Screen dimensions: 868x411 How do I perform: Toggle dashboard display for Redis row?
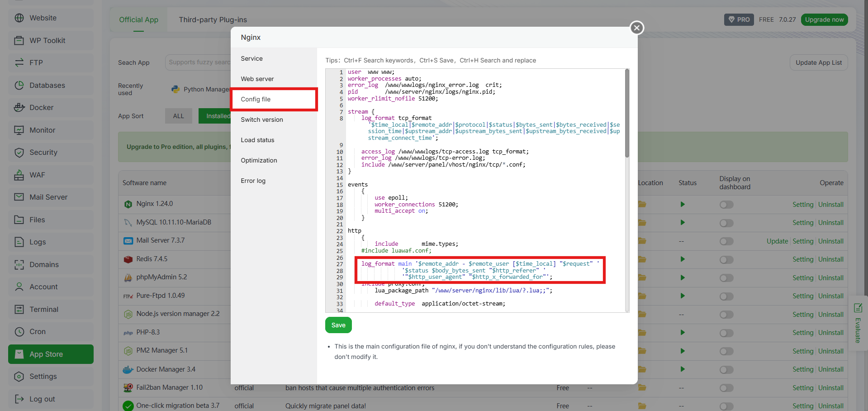tap(726, 260)
